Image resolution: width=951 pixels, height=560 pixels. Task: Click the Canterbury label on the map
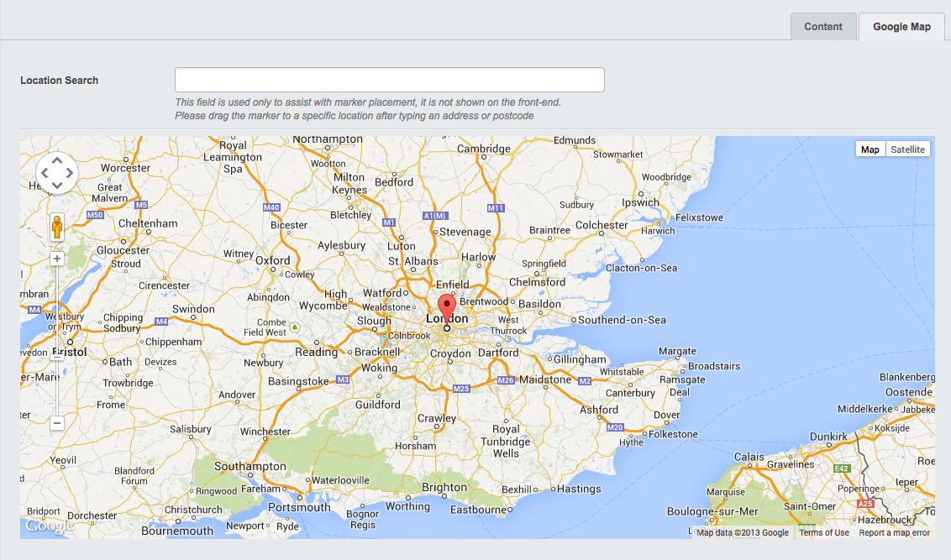pyautogui.click(x=630, y=393)
